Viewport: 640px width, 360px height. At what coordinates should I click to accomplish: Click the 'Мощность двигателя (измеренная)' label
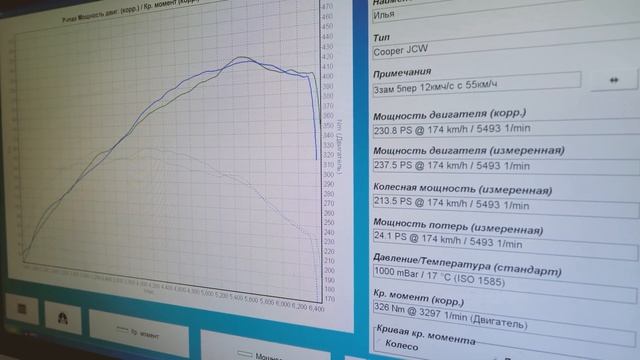[469, 151]
